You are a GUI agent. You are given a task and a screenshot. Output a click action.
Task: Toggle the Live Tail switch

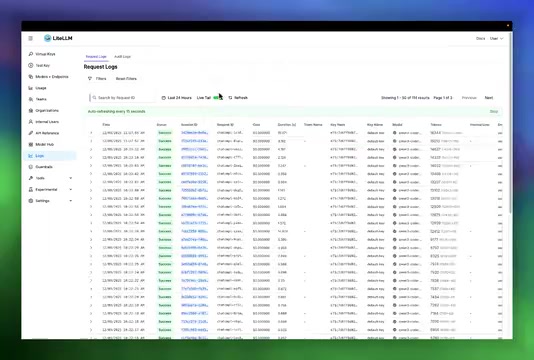pos(217,98)
